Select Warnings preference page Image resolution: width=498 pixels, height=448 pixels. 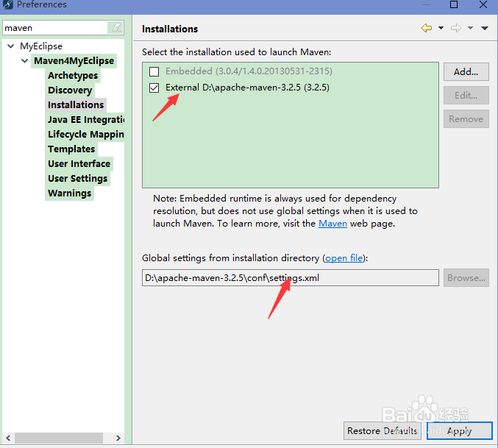click(x=70, y=193)
